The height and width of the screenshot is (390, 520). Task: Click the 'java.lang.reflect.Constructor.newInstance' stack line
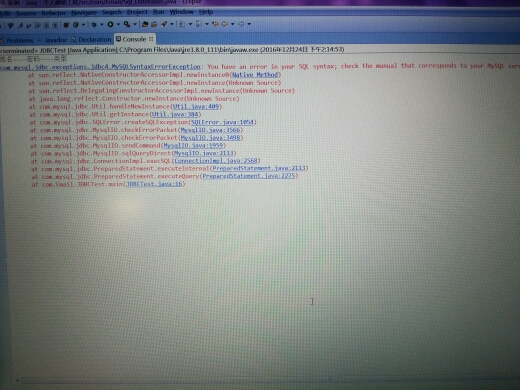[x=134, y=99]
